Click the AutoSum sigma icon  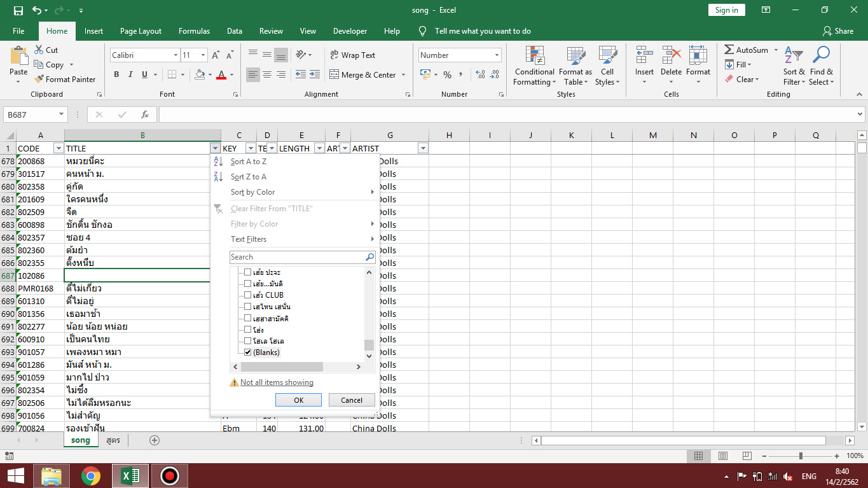coord(729,50)
